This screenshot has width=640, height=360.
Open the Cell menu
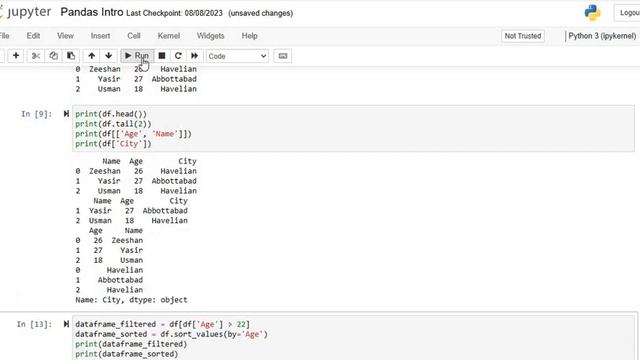tap(134, 36)
